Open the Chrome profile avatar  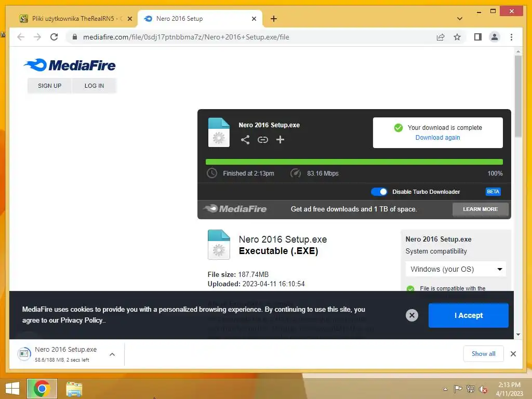pos(495,37)
